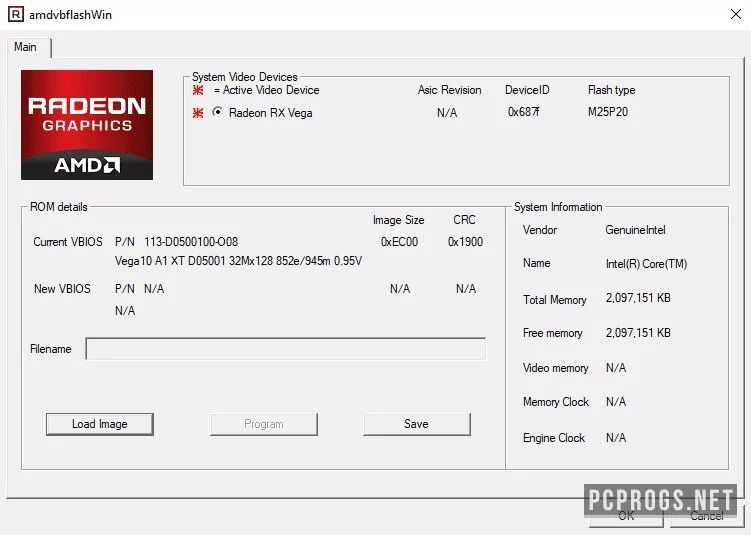Click the New VBIOS label

tap(62, 289)
